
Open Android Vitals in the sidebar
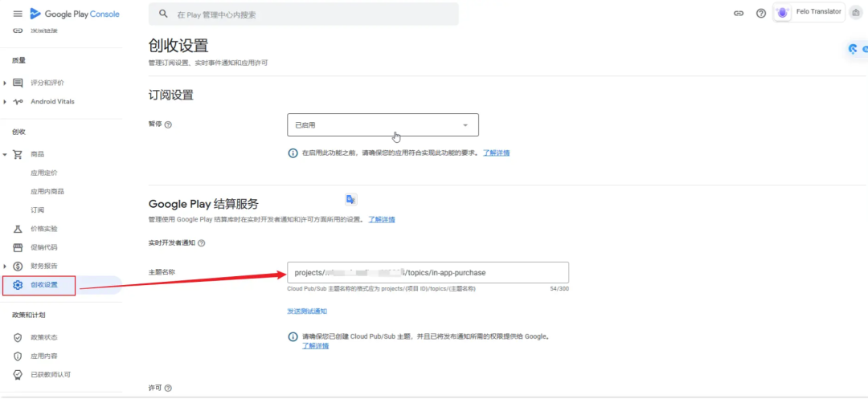tap(52, 102)
